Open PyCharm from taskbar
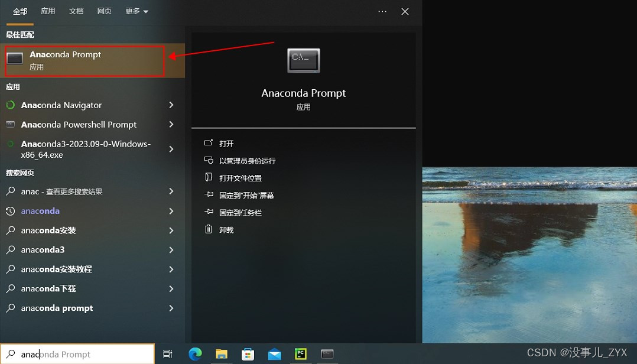Image resolution: width=637 pixels, height=364 pixels. pyautogui.click(x=301, y=354)
